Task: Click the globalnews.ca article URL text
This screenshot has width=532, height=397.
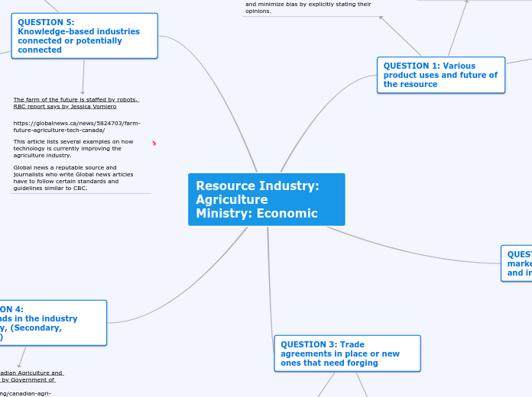Action: click(76, 127)
